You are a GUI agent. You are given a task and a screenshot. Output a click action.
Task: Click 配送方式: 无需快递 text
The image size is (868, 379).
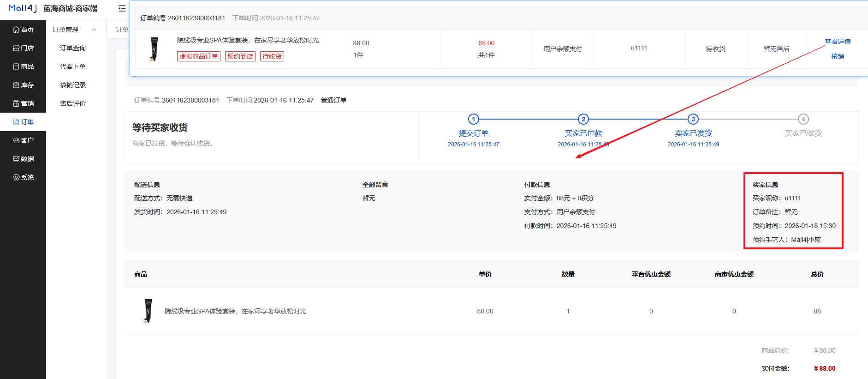click(x=163, y=198)
